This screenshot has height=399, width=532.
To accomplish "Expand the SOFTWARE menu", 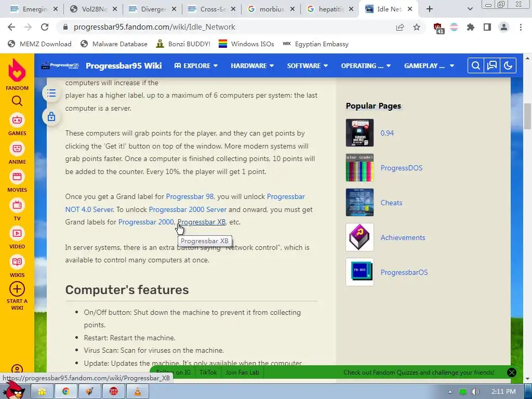I will [308, 65].
